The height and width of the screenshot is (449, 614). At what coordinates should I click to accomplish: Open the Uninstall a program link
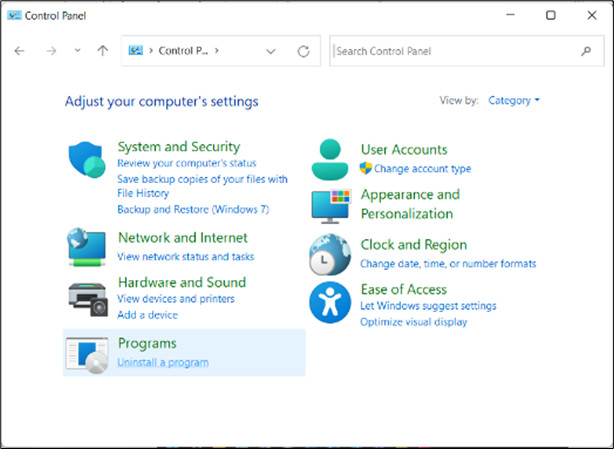[x=163, y=362]
